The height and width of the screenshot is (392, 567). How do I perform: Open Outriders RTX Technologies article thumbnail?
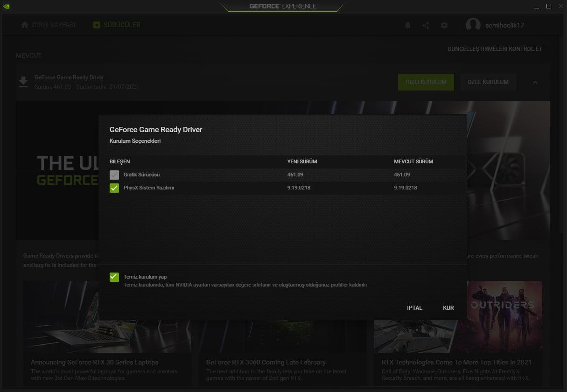pos(458,316)
